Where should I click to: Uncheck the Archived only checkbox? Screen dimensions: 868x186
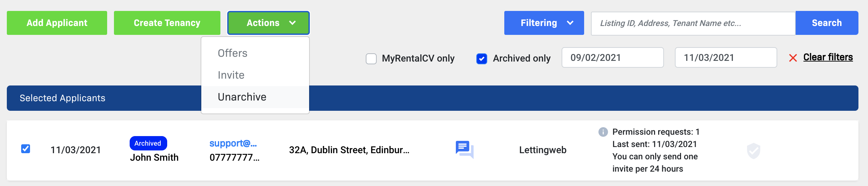click(x=481, y=58)
